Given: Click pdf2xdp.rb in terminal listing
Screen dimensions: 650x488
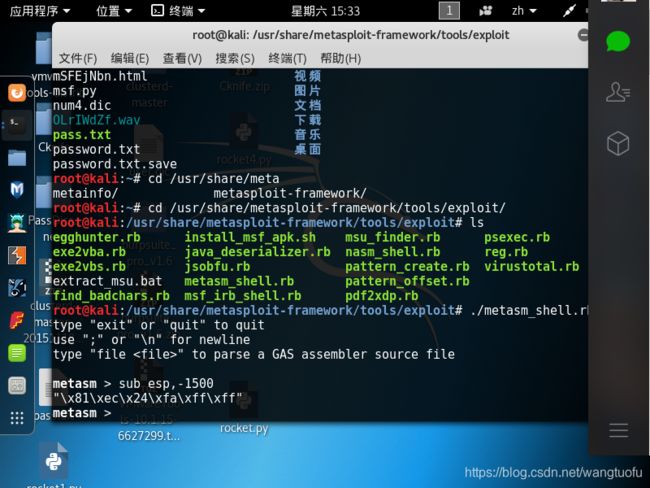Looking at the screenshot, I should [x=381, y=296].
